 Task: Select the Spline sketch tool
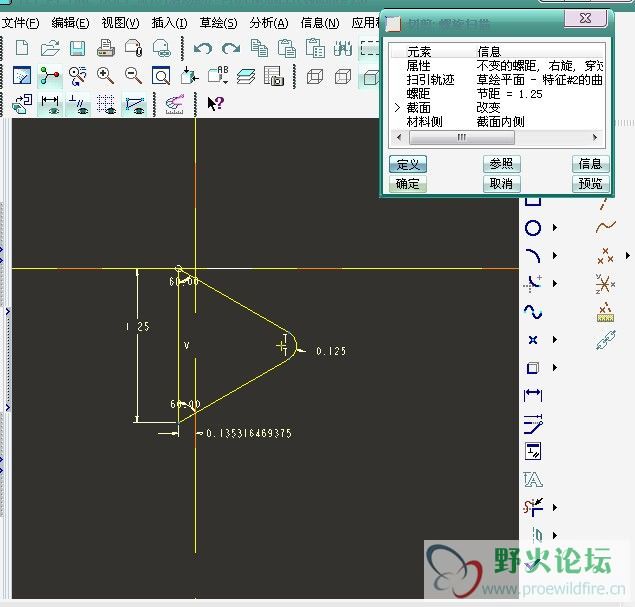tap(533, 311)
